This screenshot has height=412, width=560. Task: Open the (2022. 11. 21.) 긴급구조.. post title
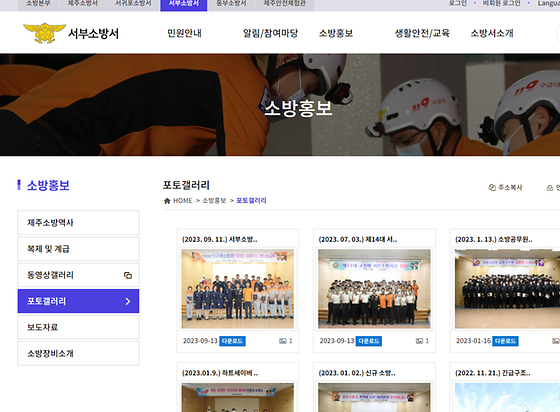click(493, 373)
